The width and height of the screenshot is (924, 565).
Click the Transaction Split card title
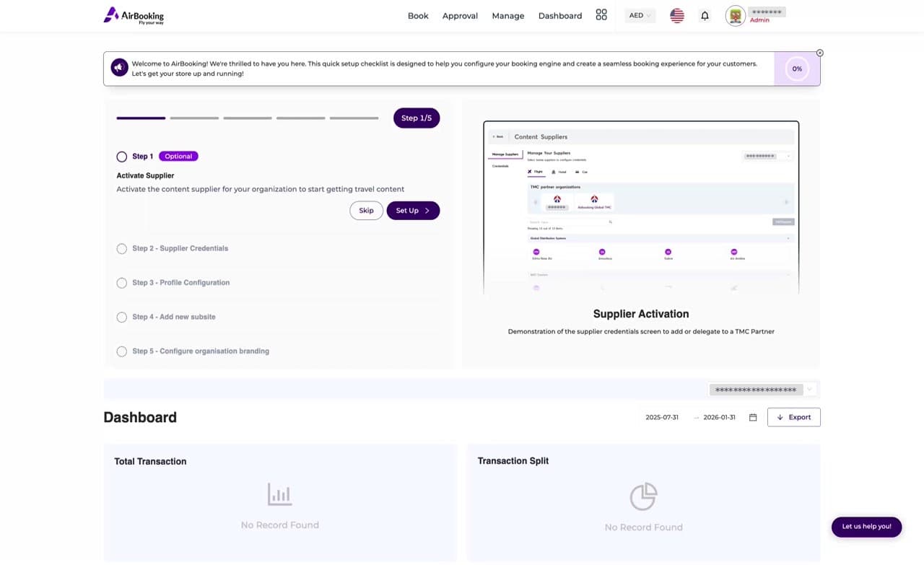[x=513, y=461]
